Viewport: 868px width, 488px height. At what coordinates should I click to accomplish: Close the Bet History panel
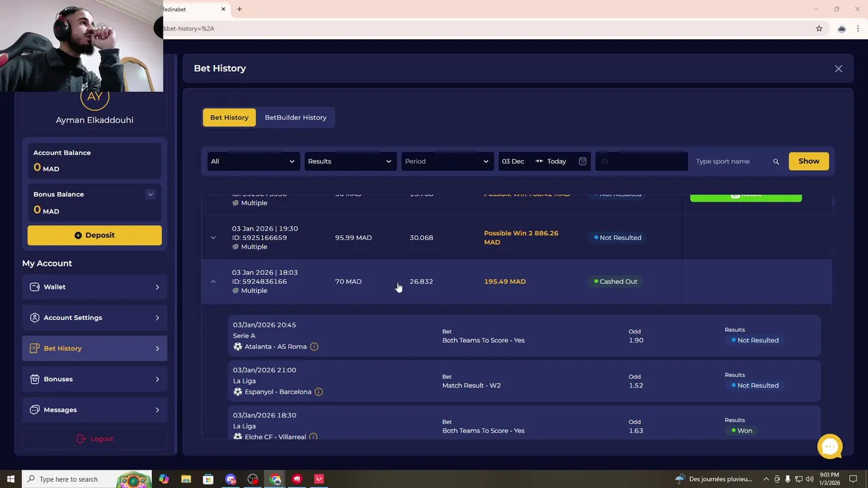[x=838, y=68]
